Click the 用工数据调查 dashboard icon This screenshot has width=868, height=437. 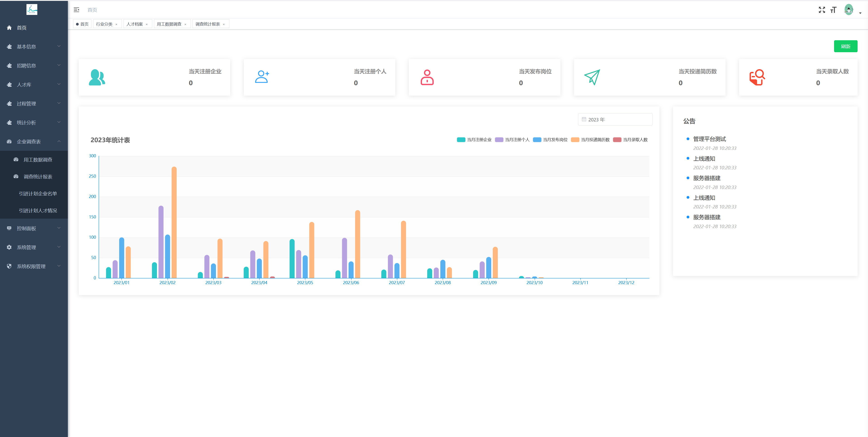(16, 159)
